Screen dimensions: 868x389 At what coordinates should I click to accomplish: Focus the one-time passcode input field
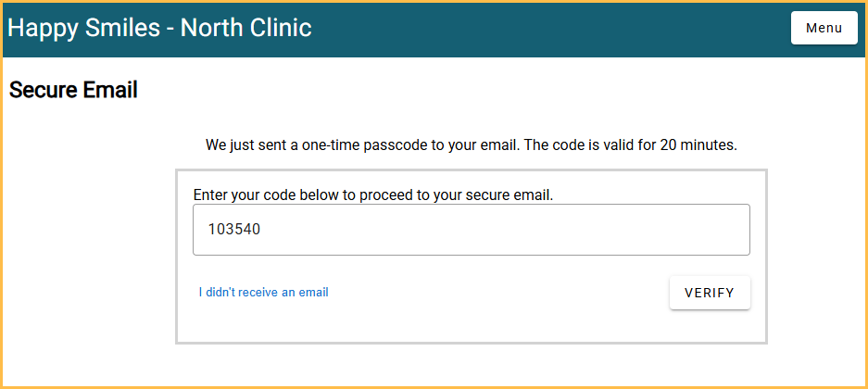click(471, 230)
